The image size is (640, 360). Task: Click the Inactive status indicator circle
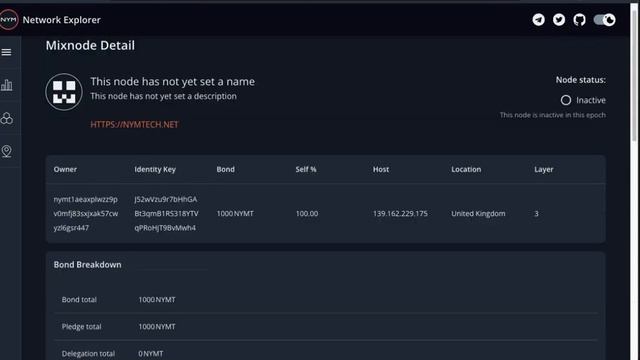pos(566,100)
